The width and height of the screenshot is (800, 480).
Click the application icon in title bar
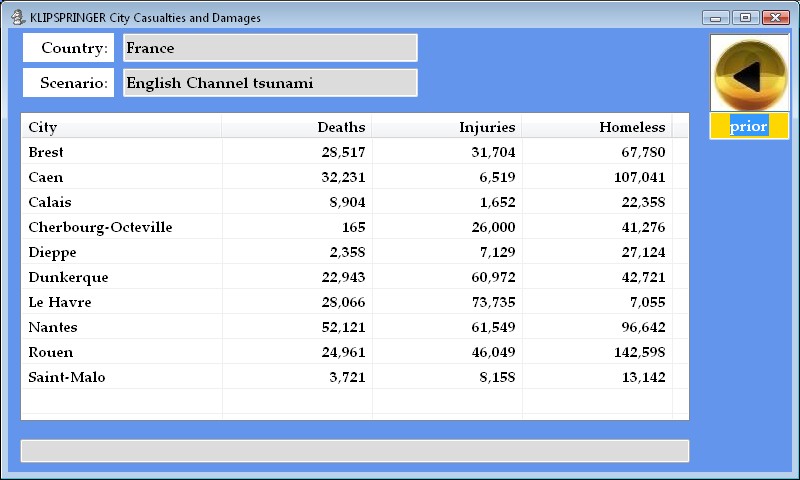17,17
